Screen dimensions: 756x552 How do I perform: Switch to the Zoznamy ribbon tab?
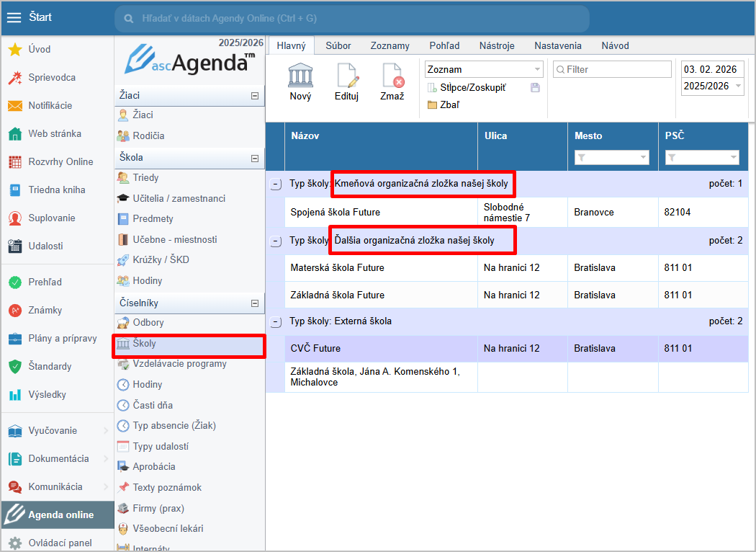tap(390, 45)
